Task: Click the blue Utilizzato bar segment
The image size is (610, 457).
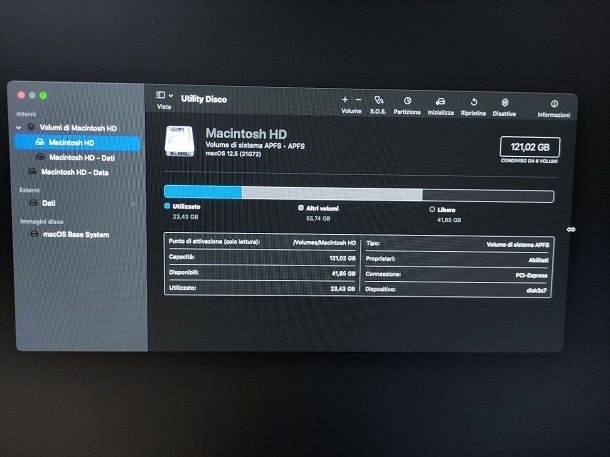Action: coord(203,192)
